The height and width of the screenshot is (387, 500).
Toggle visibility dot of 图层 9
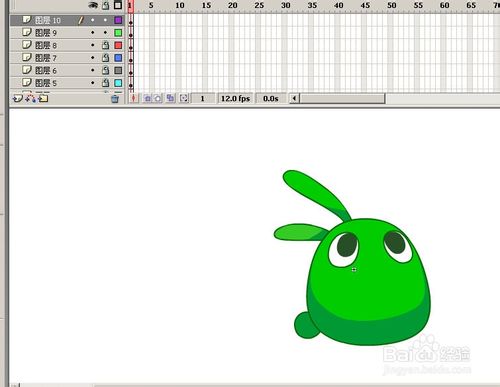(93, 33)
